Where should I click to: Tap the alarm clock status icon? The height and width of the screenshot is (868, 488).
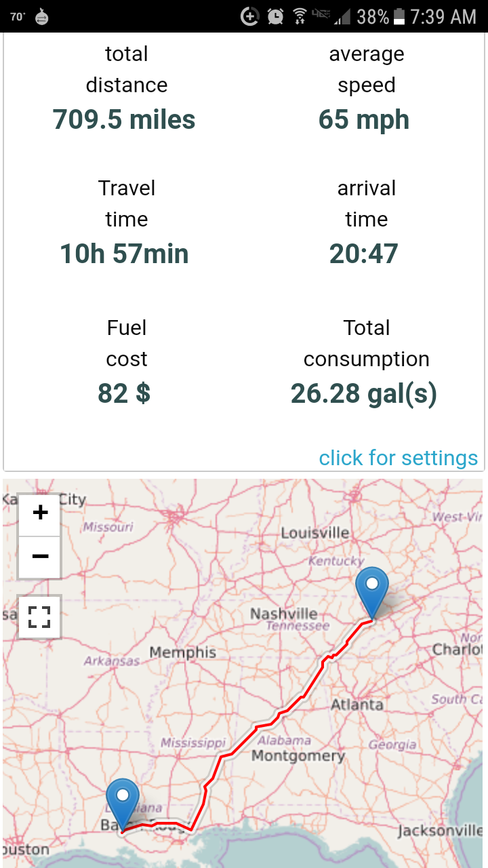[x=276, y=16]
